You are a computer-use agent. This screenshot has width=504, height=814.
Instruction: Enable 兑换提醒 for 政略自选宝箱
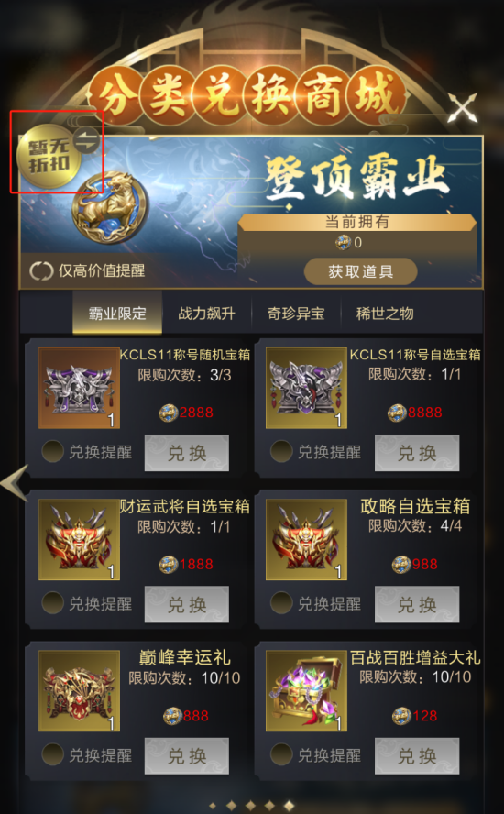pos(281,603)
